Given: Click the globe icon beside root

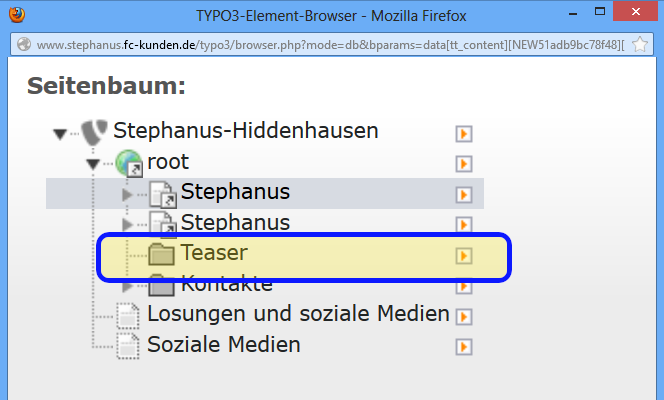Looking at the screenshot, I should 129,163.
